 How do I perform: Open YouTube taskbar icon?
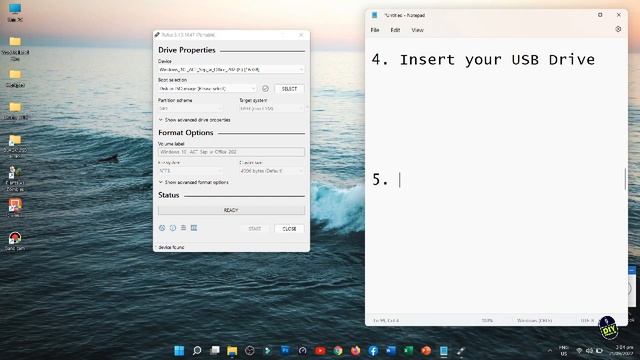tap(320, 351)
